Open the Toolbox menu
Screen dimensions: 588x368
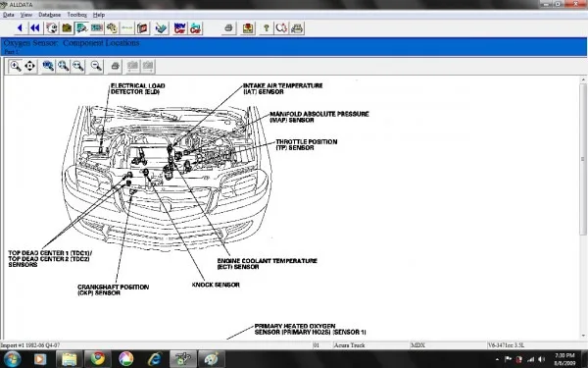(x=76, y=15)
